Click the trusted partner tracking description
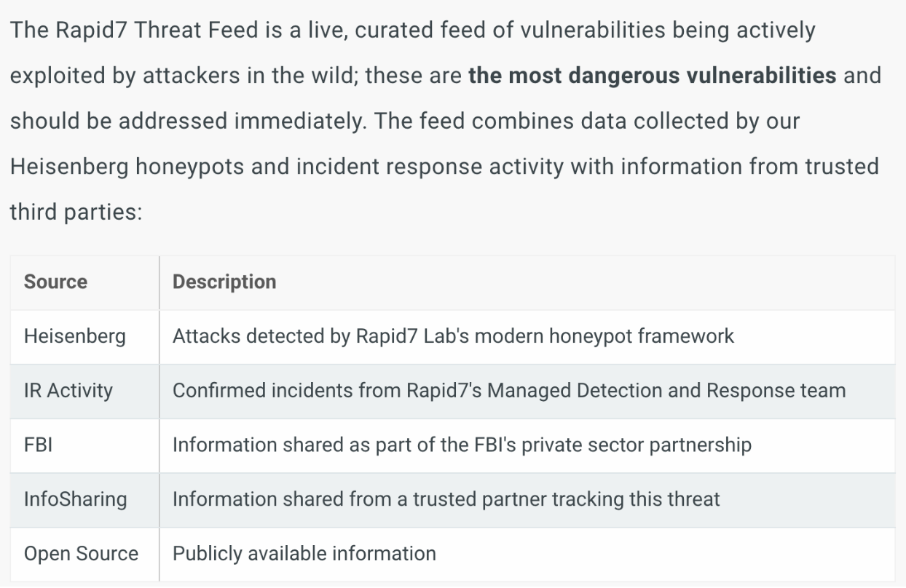The image size is (906, 588). (x=446, y=499)
